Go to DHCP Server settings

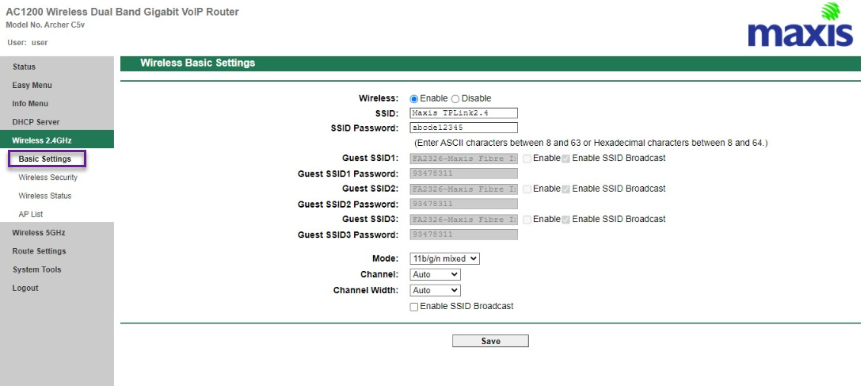pyautogui.click(x=36, y=122)
